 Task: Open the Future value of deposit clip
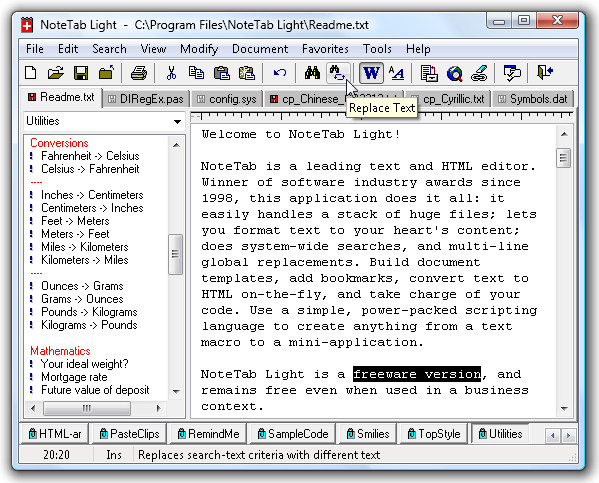pos(95,390)
